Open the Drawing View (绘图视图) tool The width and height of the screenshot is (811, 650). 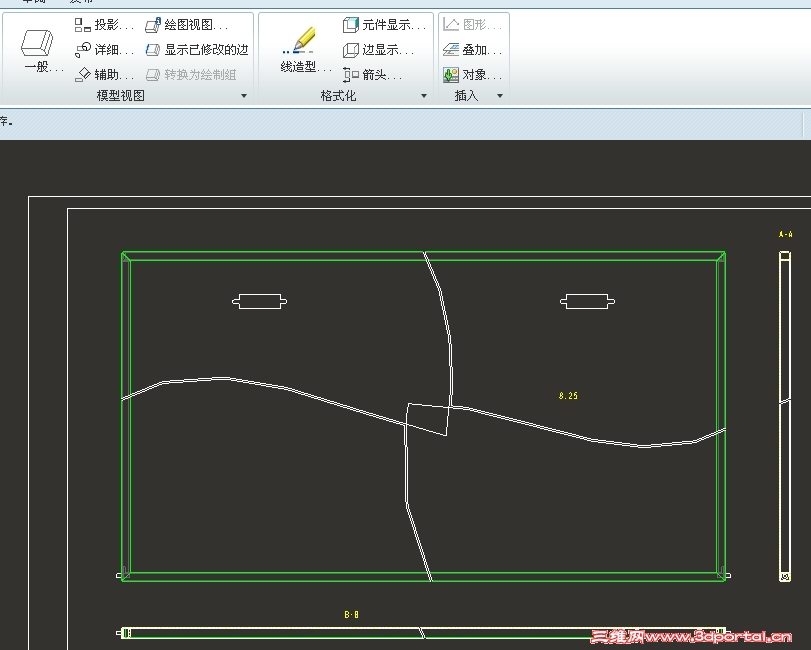pyautogui.click(x=186, y=24)
